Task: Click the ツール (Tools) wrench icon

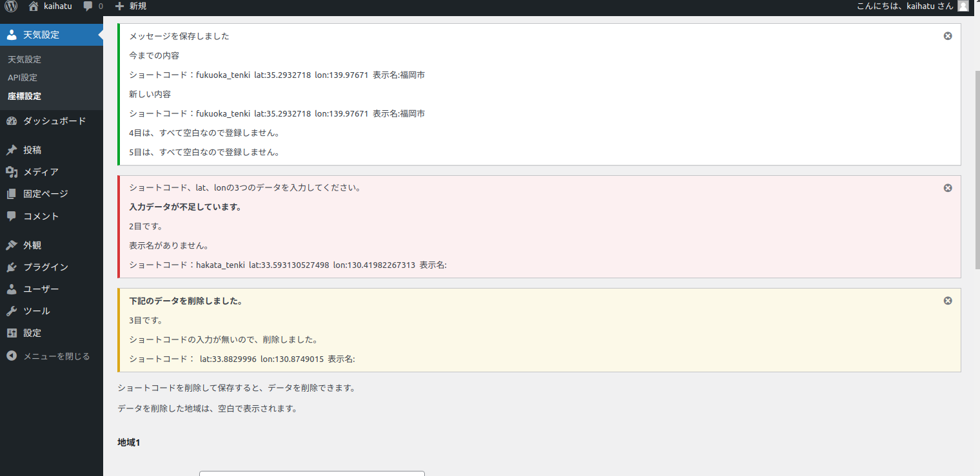Action: 11,310
